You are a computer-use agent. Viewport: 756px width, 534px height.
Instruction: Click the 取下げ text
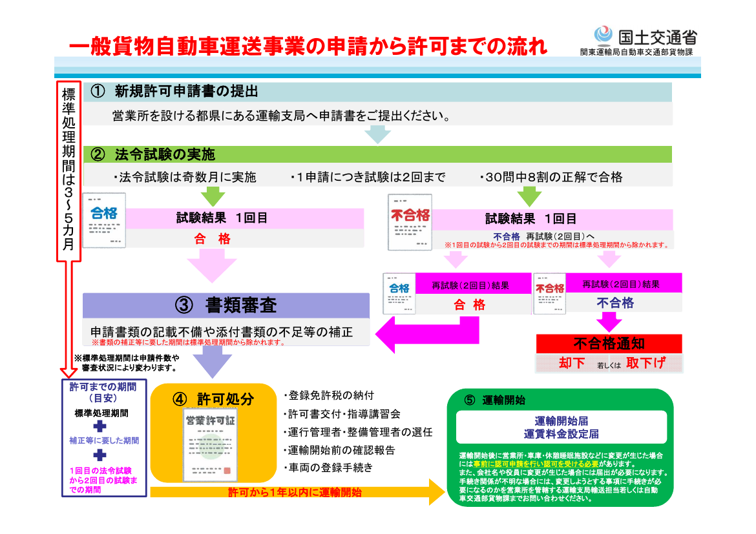pyautogui.click(x=646, y=363)
